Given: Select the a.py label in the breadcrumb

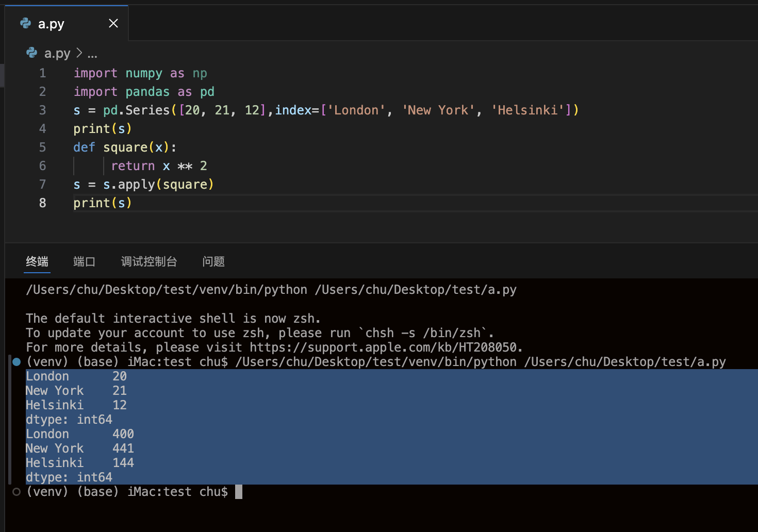Looking at the screenshot, I should click(57, 54).
